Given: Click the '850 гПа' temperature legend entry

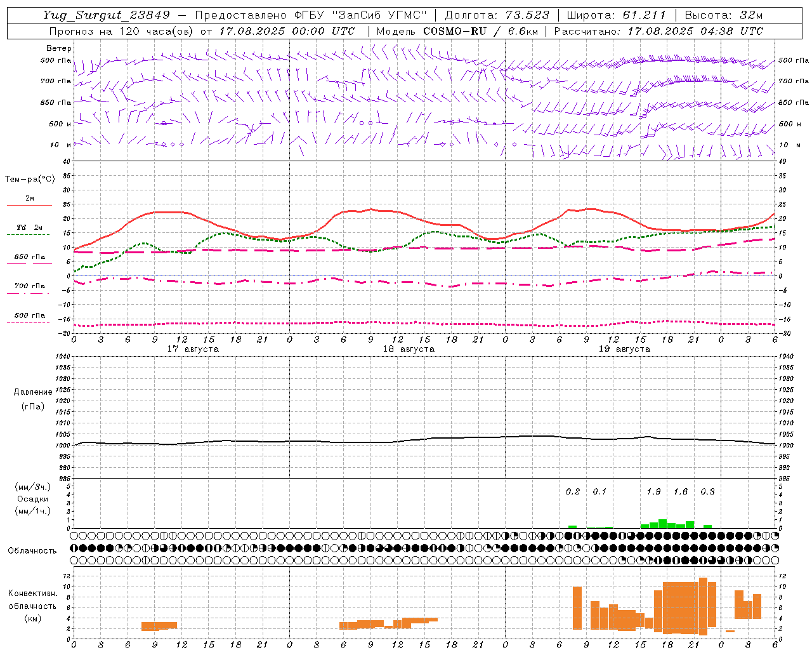Looking at the screenshot, I should point(30,257).
